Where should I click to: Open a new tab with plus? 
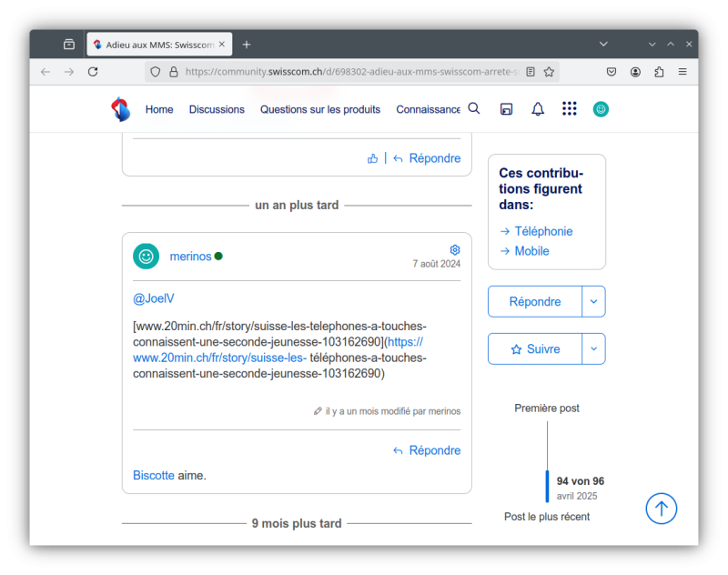click(x=247, y=44)
